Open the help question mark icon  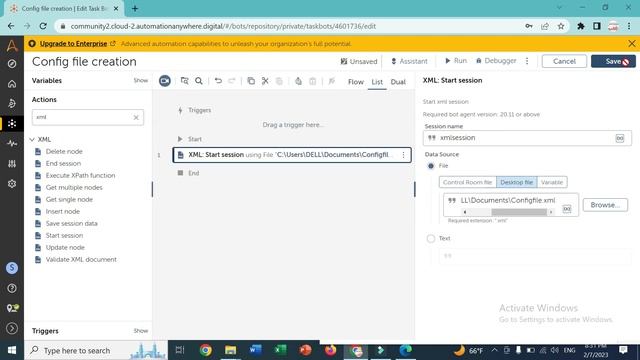click(12, 288)
